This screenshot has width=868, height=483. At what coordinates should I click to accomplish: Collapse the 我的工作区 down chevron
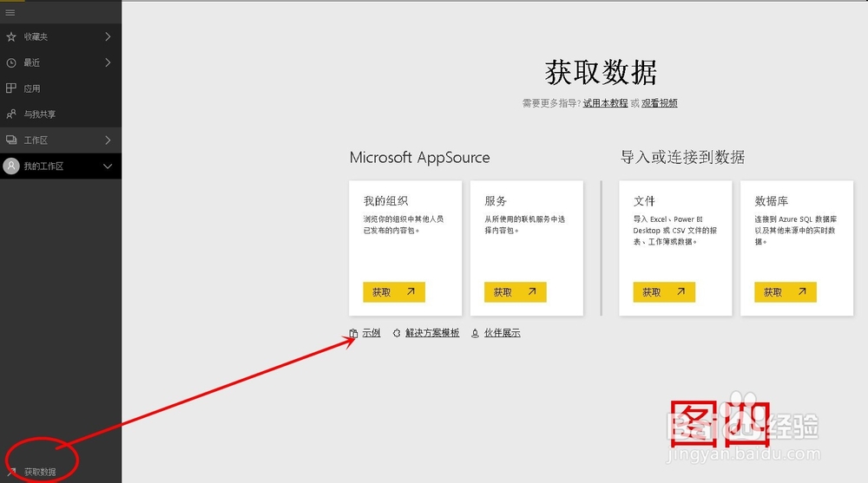click(x=108, y=166)
